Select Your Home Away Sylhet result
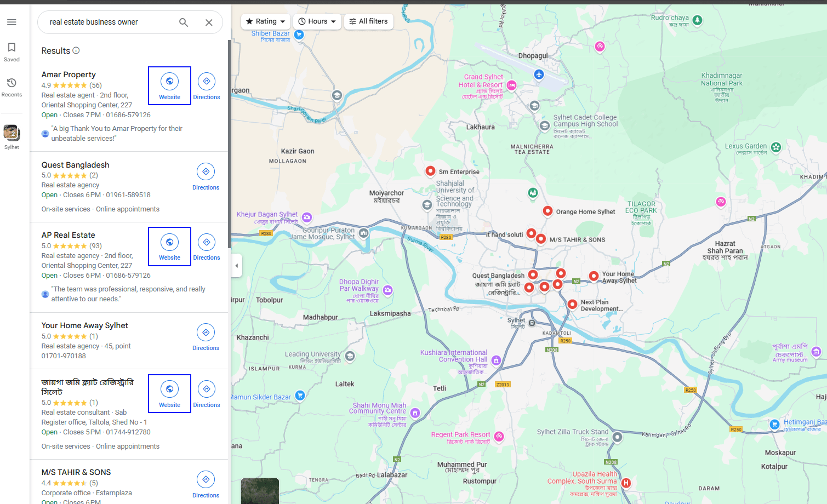 click(x=85, y=325)
